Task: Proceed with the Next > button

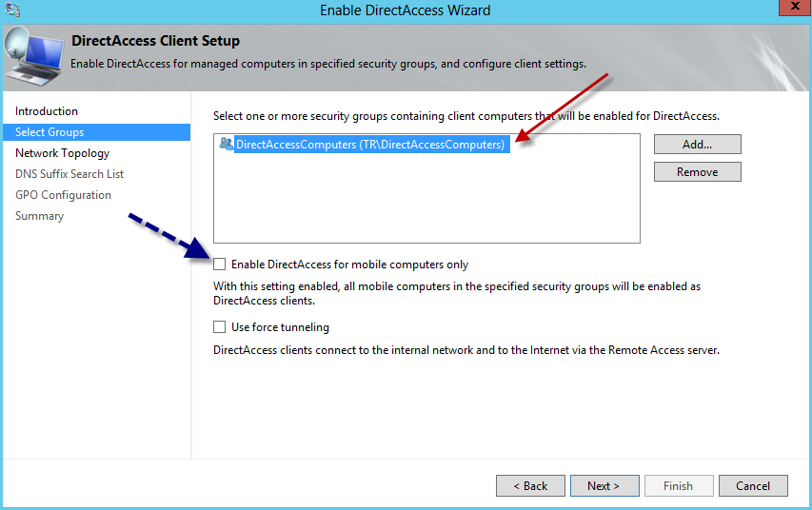Action: click(x=604, y=486)
